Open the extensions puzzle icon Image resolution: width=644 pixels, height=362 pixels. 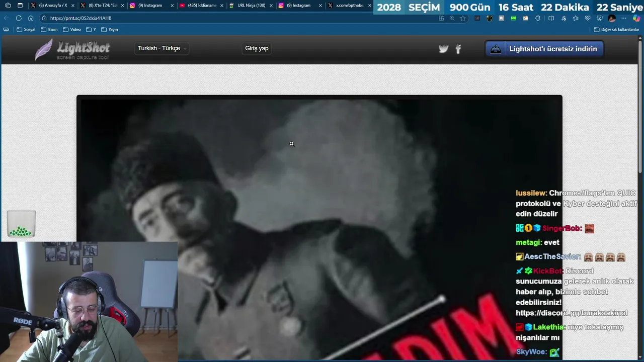point(538,18)
